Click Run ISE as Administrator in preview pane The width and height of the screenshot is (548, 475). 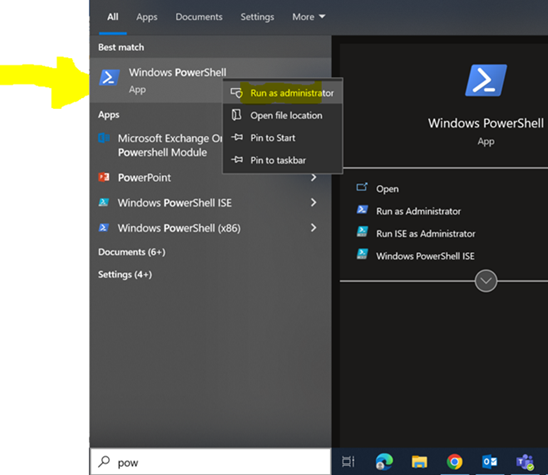tap(426, 233)
